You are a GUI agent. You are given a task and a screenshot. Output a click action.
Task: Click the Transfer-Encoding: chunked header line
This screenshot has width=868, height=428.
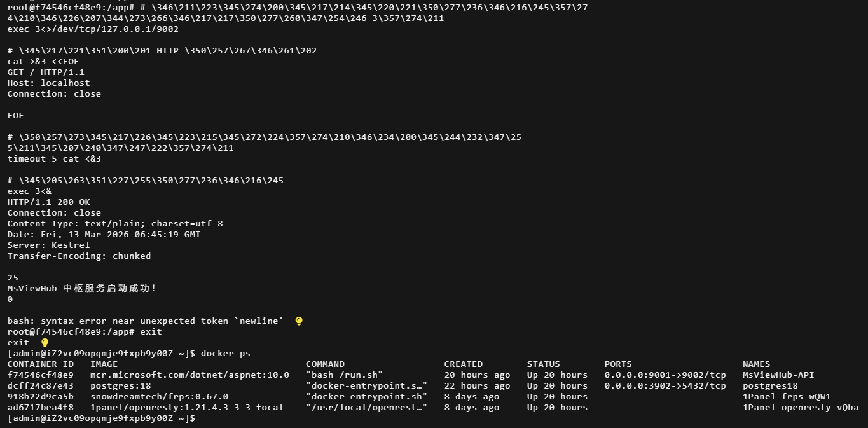tap(79, 256)
